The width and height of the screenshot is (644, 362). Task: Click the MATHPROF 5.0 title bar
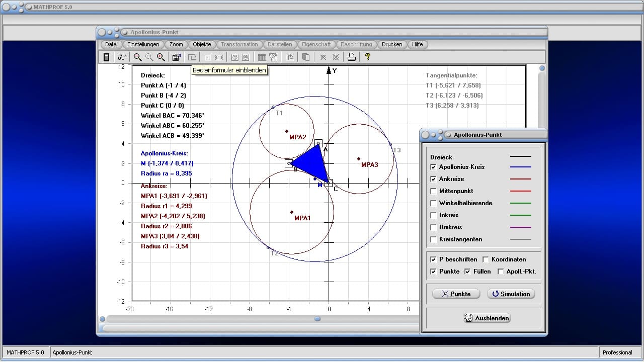click(x=322, y=7)
